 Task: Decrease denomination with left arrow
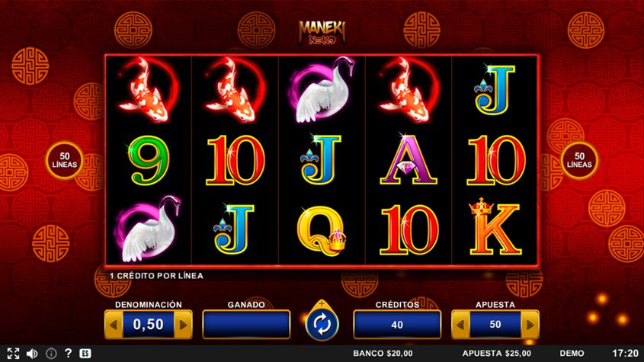(x=114, y=325)
